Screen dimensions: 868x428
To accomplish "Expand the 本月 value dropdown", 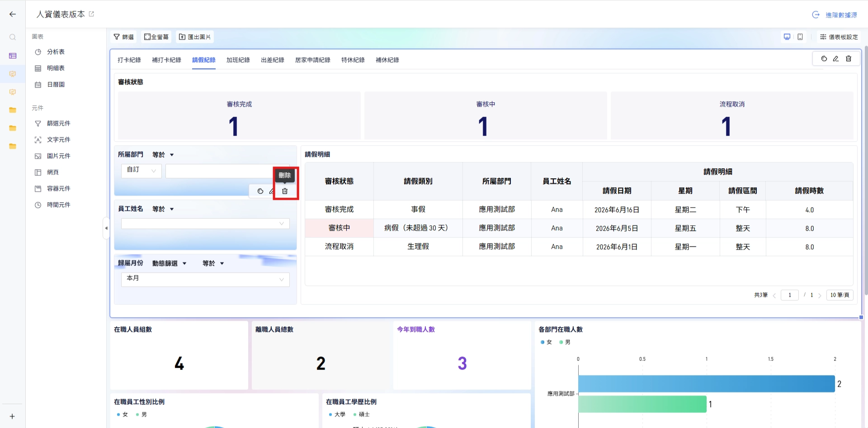I will pyautogui.click(x=205, y=279).
